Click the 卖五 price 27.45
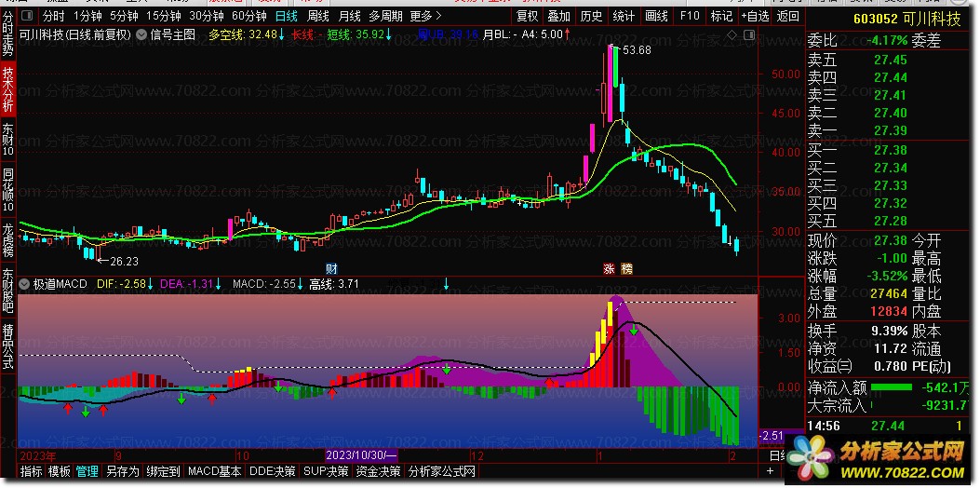 (x=891, y=60)
